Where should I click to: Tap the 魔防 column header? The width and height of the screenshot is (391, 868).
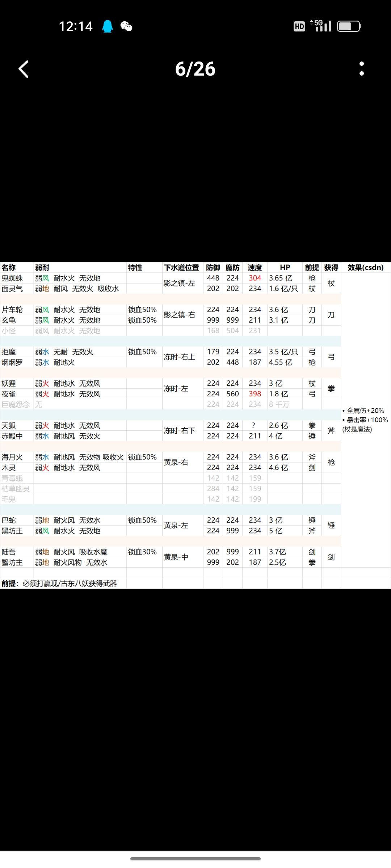(232, 268)
